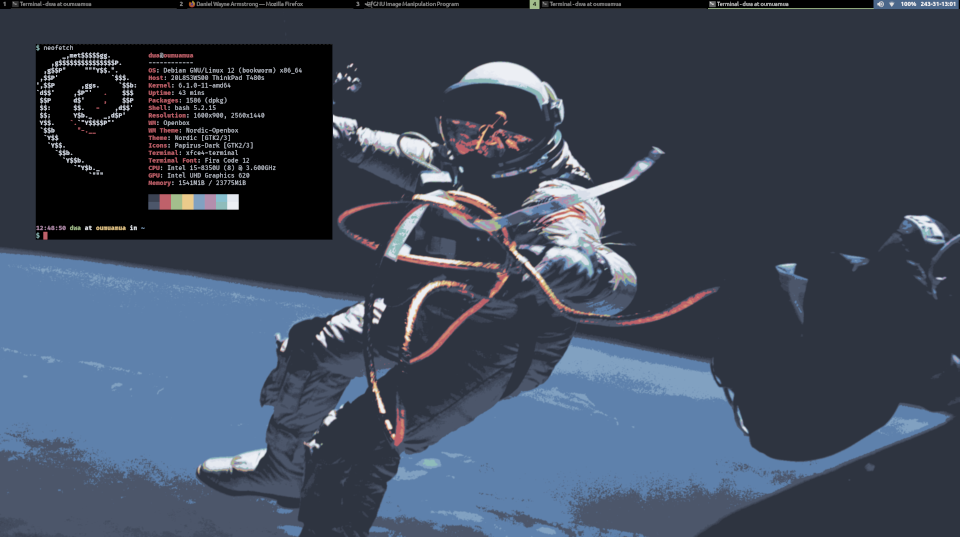This screenshot has height=537, width=960.
Task: Click the terminal prompt cursor after the $
Action: (x=45, y=236)
